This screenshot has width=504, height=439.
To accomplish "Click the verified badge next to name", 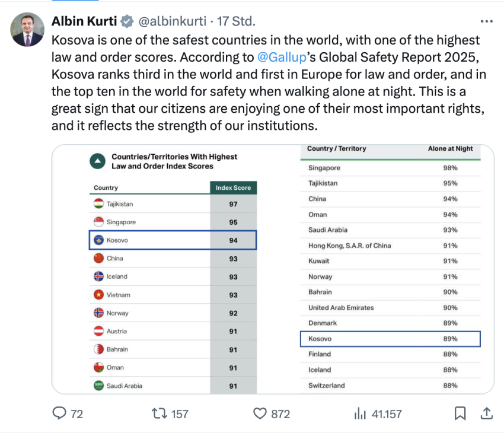I will 127,22.
